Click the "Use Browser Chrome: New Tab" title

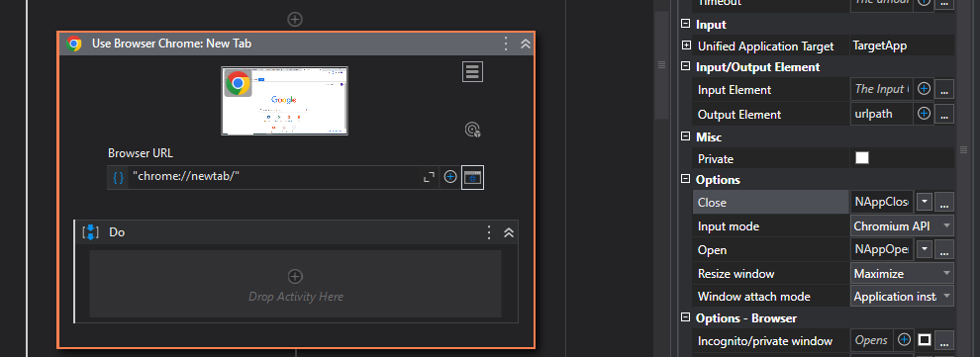[172, 44]
